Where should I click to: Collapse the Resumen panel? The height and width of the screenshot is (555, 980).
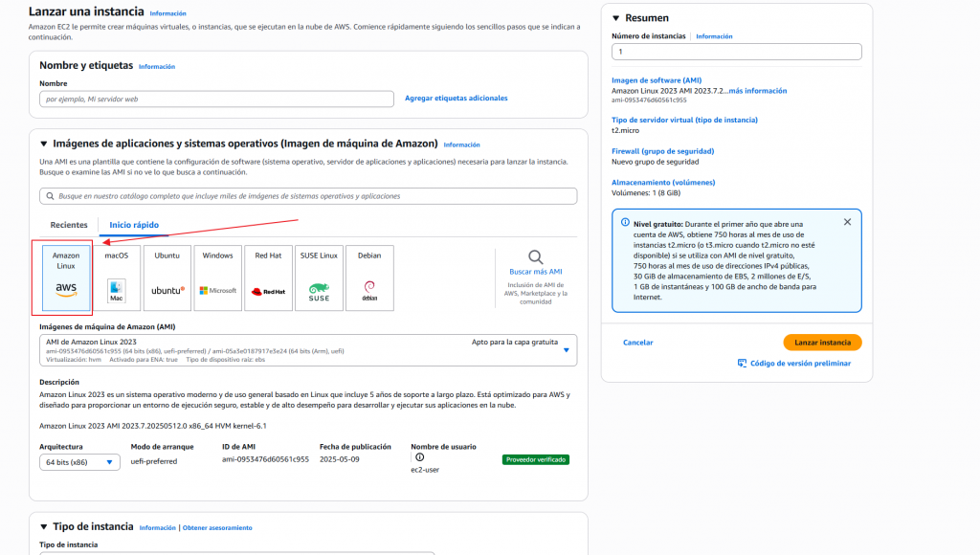616,18
